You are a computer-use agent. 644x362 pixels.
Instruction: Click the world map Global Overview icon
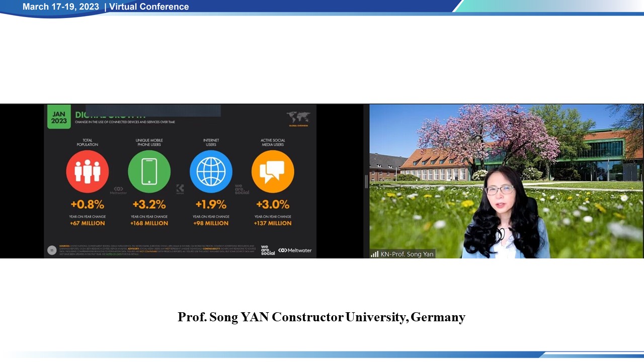click(x=298, y=119)
